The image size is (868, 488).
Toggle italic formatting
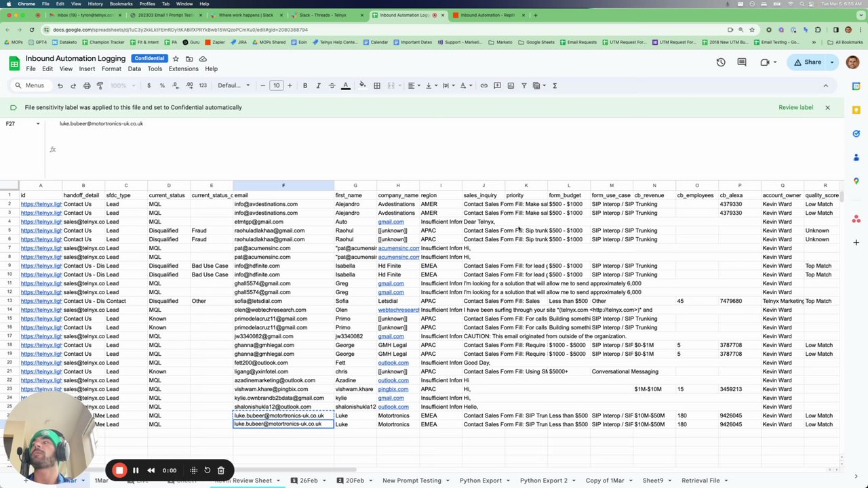pos(319,85)
